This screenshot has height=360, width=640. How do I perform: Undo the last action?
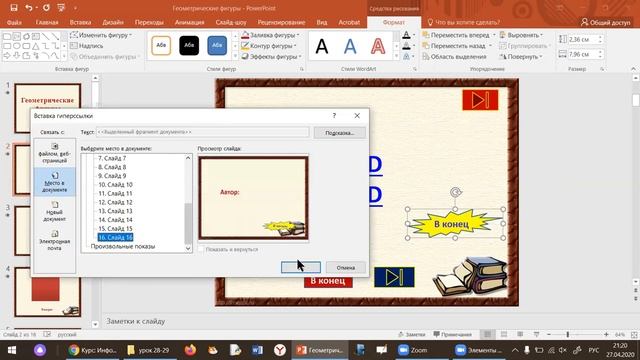click(x=29, y=7)
